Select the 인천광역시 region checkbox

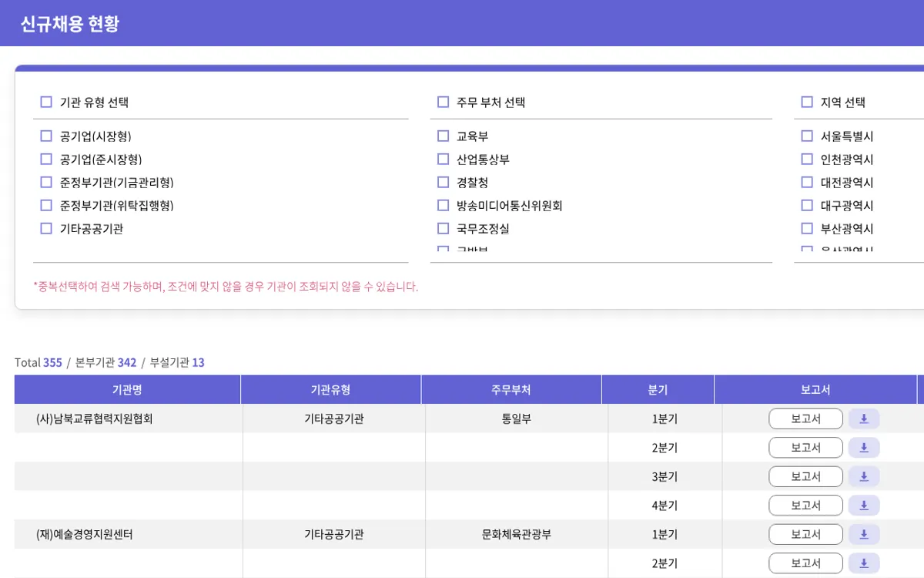point(807,160)
